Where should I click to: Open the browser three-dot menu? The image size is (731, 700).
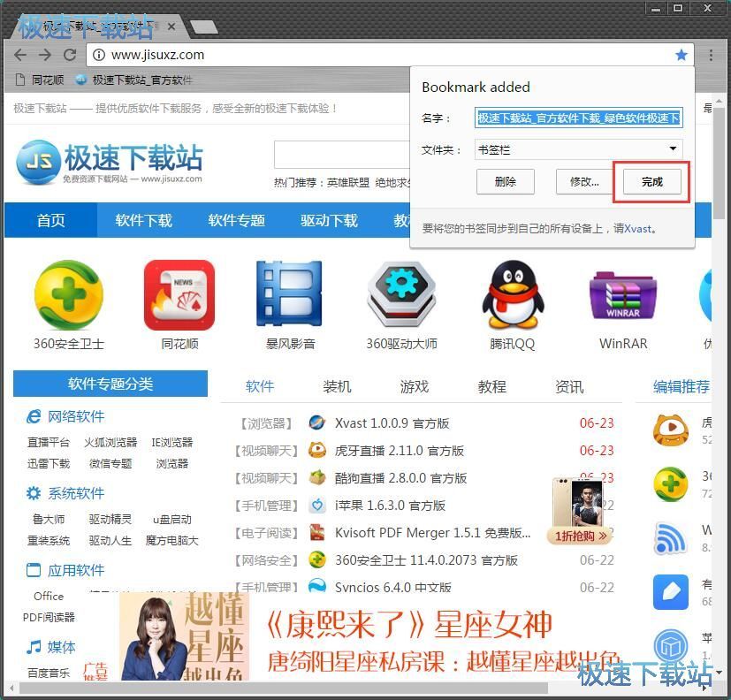coord(711,55)
